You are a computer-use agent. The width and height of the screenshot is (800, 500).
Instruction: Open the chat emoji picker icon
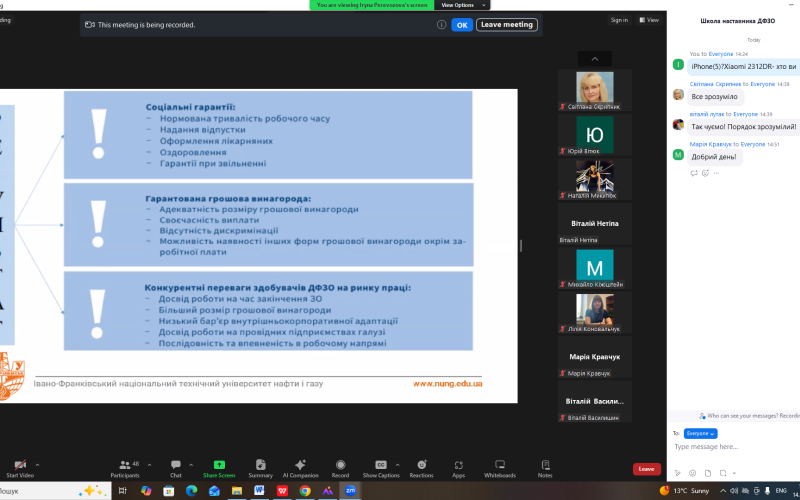pos(692,473)
